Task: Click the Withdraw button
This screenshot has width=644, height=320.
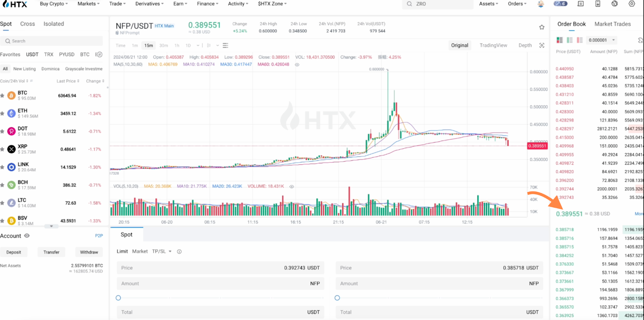Action: coord(89,252)
